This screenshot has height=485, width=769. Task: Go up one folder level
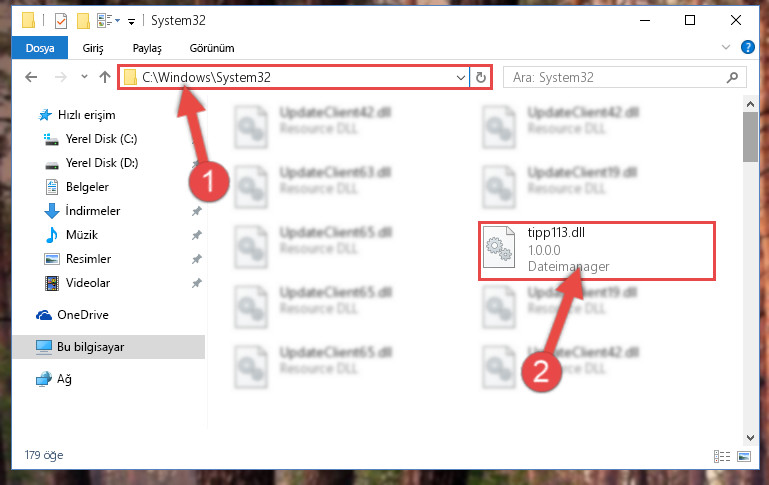pos(104,77)
